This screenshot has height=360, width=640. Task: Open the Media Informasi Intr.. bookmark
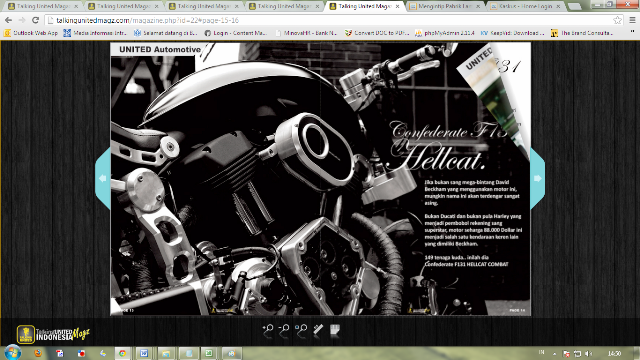[x=95, y=33]
